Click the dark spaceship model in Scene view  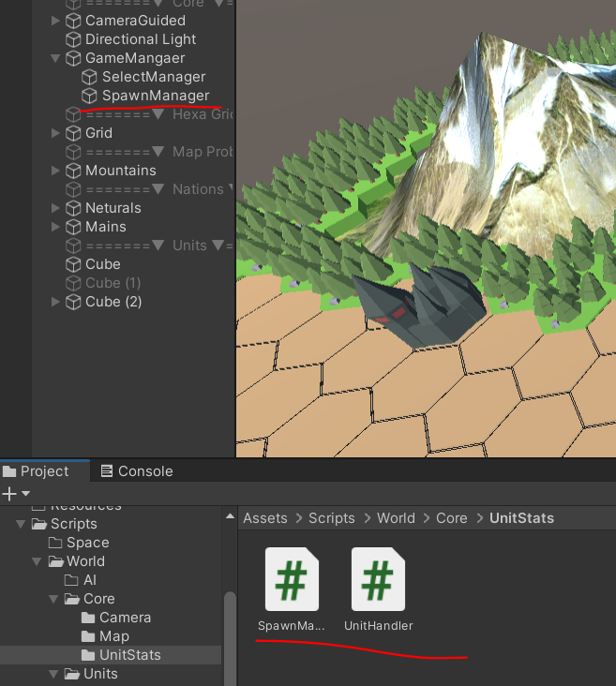point(419,306)
